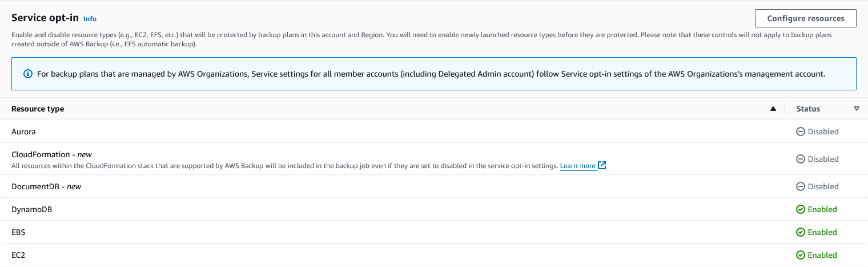Click the disabled icon in the DocumentDB row
868x267 pixels.
point(801,186)
